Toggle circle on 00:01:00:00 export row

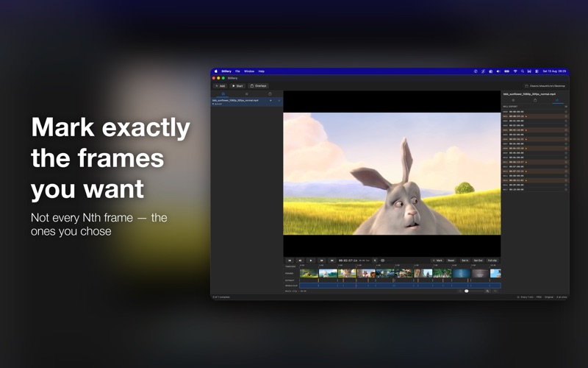(x=566, y=121)
